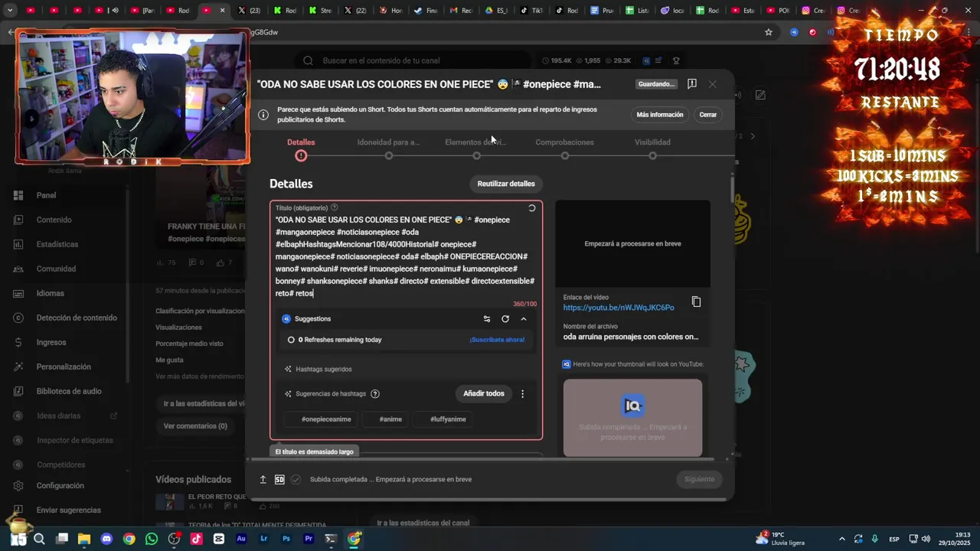Open Inspector de etiquetas in sidebar

click(74, 440)
